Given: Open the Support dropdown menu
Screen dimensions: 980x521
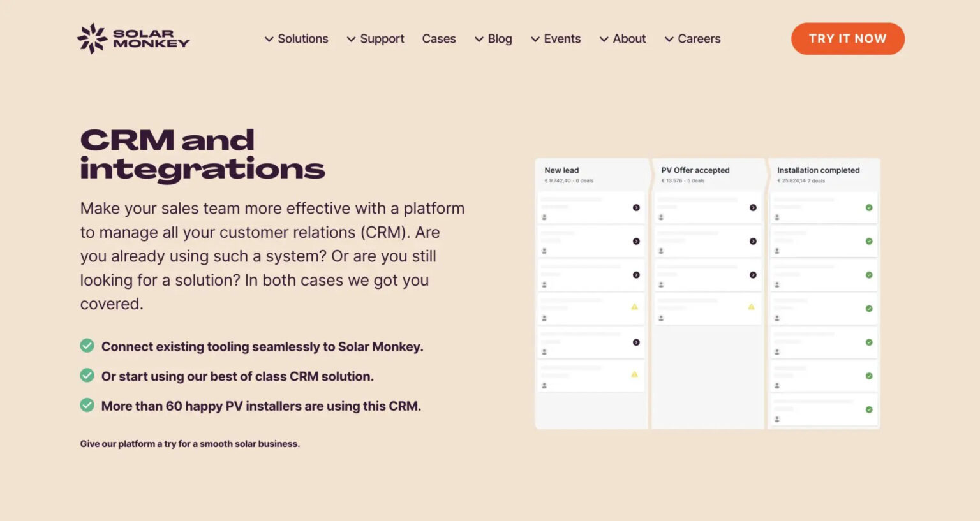Looking at the screenshot, I should coord(382,39).
